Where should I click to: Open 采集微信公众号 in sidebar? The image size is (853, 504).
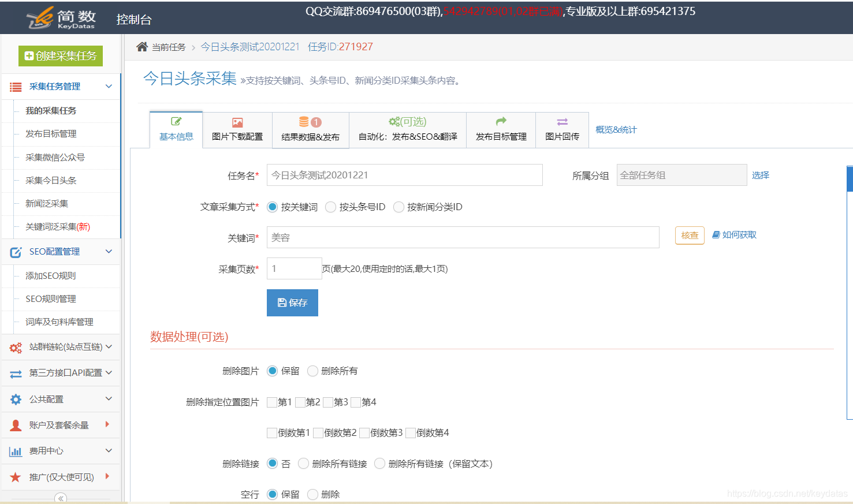tap(55, 158)
